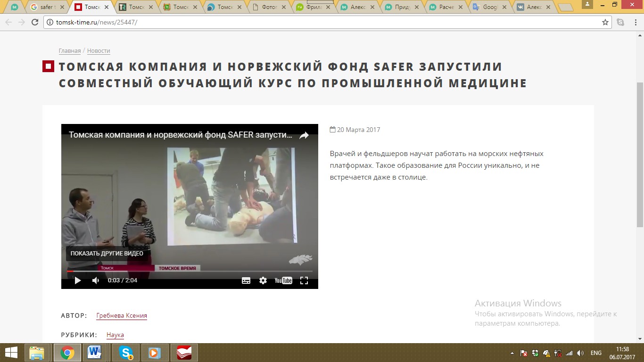Open the Windows Start menu
Viewport: 644px width, 362px height.
(x=11, y=353)
